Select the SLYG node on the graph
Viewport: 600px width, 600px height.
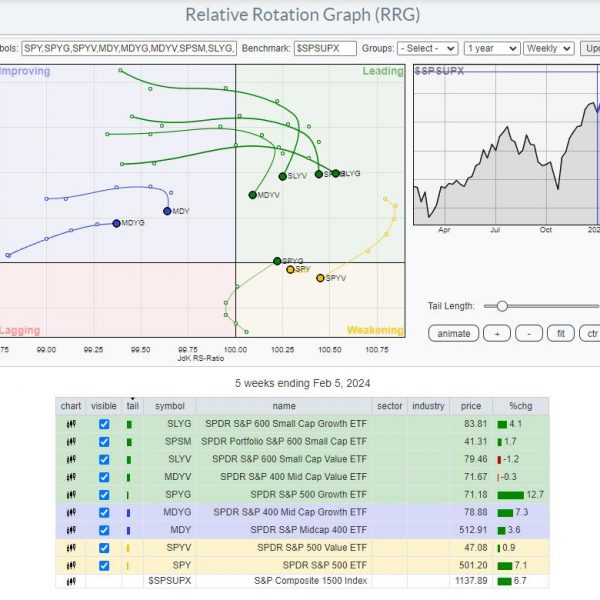click(x=336, y=173)
